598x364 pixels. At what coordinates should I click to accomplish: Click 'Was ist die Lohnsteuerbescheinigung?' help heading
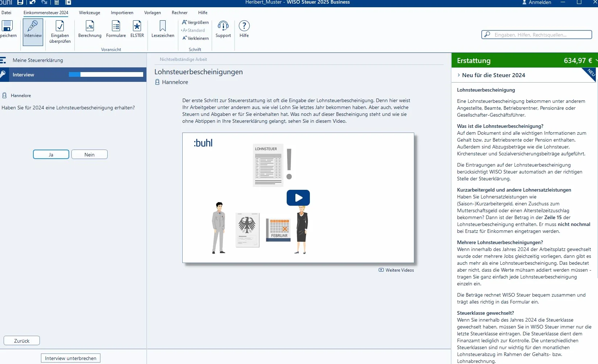click(x=500, y=126)
